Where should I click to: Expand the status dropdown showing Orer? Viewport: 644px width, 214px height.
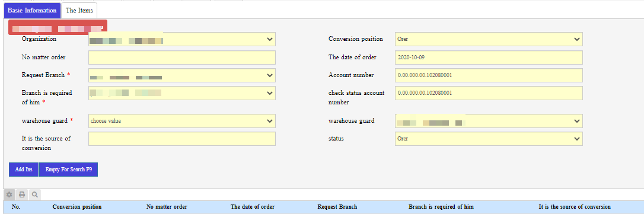[489, 139]
